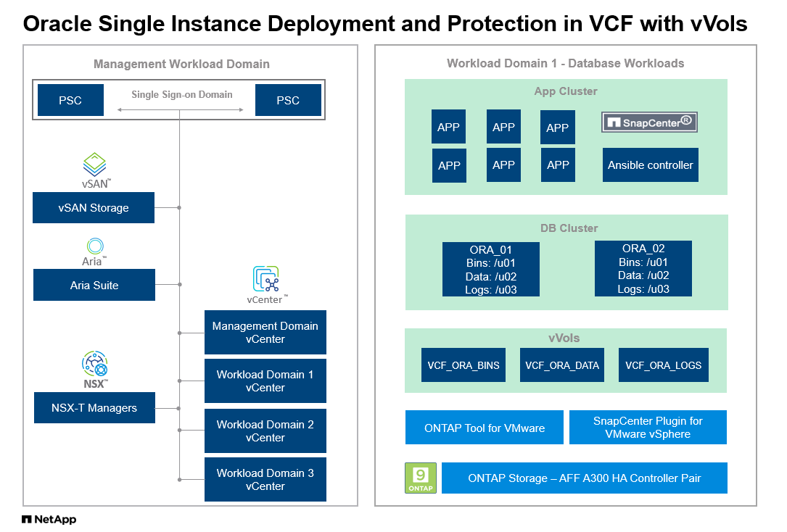Select the VCF_ORA_BINS vVol box
This screenshot has width=787, height=532.
pos(463,365)
